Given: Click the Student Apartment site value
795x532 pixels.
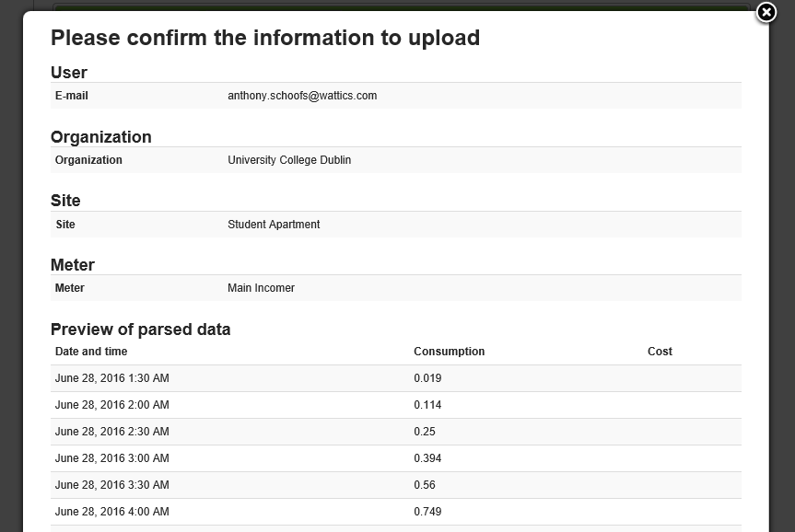Looking at the screenshot, I should (x=274, y=225).
